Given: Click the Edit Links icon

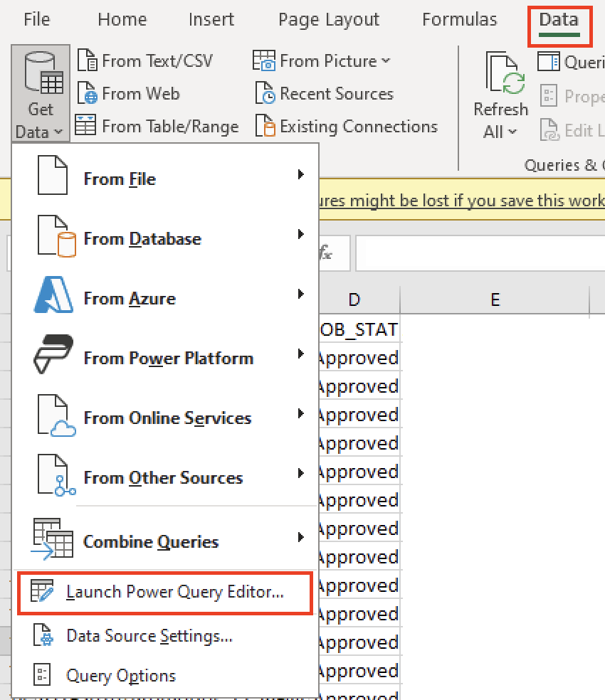Looking at the screenshot, I should 549,129.
